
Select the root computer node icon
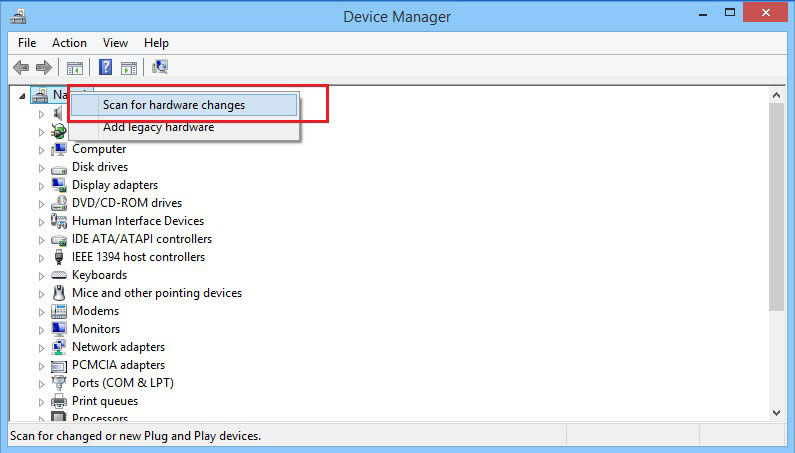click(40, 95)
